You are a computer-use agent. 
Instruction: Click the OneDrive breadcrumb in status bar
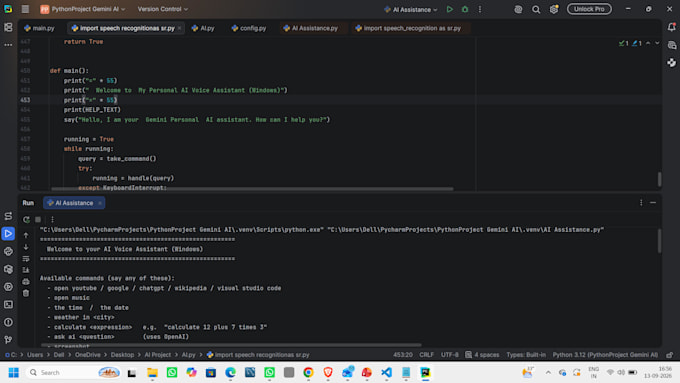[88, 355]
